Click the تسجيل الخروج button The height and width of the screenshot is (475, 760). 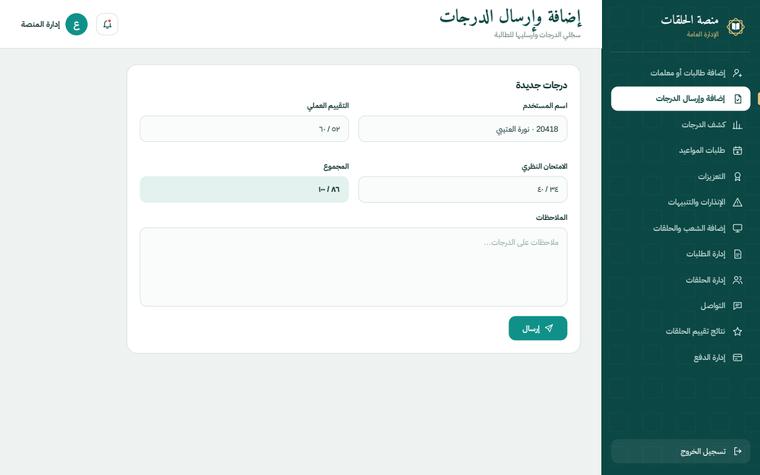tap(681, 451)
